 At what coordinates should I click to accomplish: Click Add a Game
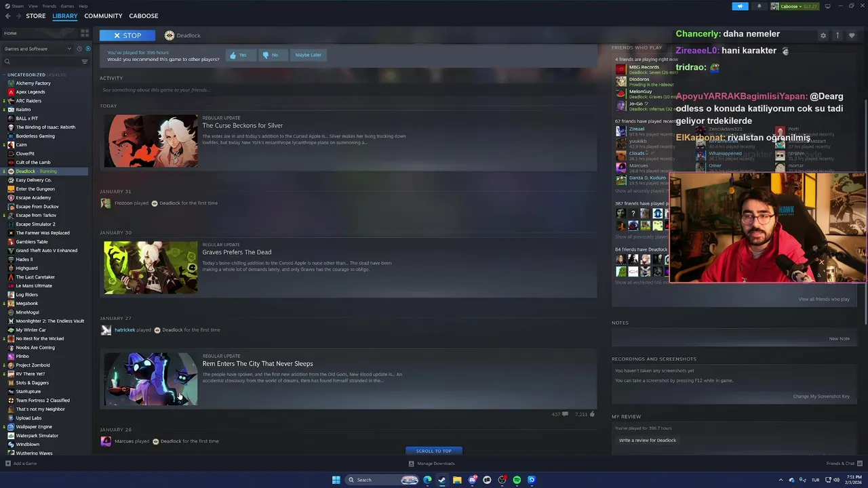(21, 464)
